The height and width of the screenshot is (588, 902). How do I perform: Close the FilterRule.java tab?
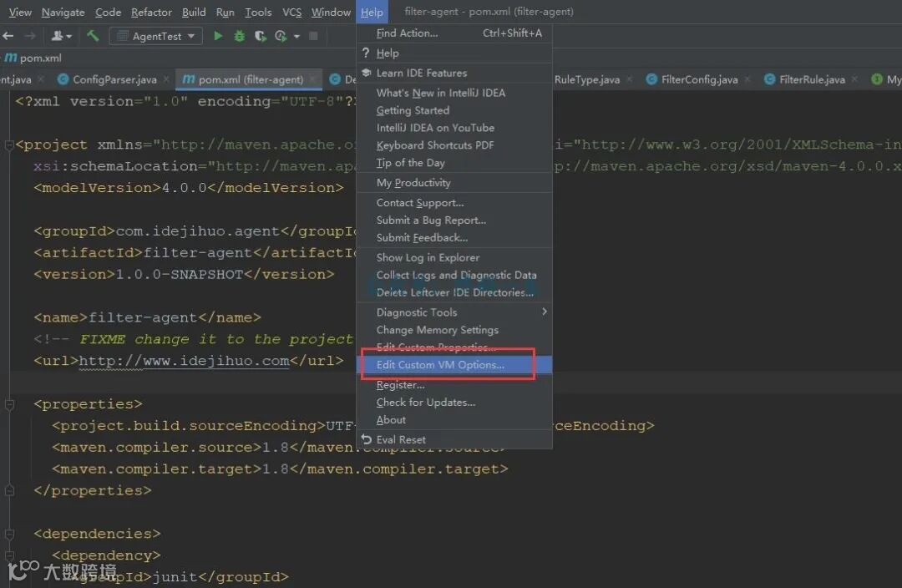click(x=855, y=79)
